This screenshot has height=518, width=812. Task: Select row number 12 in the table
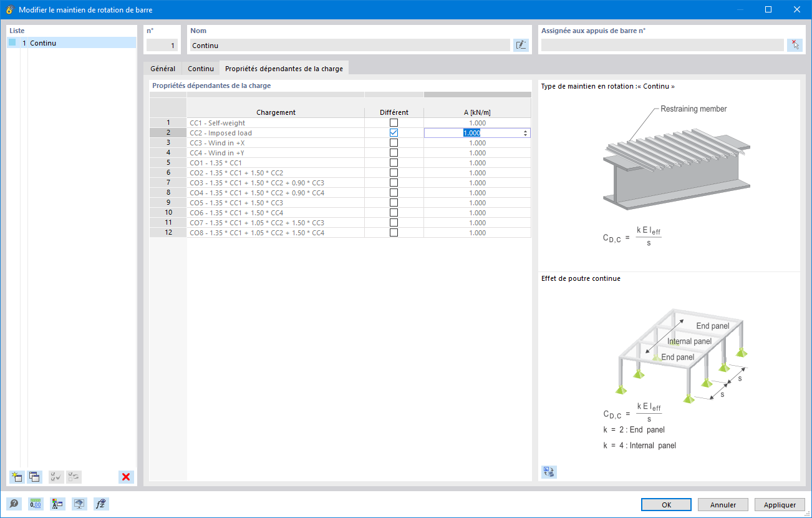tap(168, 233)
